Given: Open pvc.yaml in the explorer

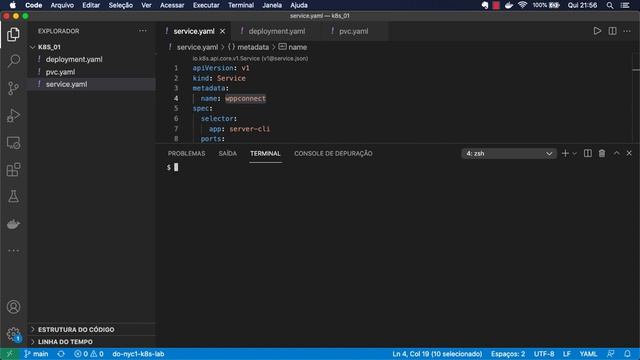Looking at the screenshot, I should [x=60, y=72].
